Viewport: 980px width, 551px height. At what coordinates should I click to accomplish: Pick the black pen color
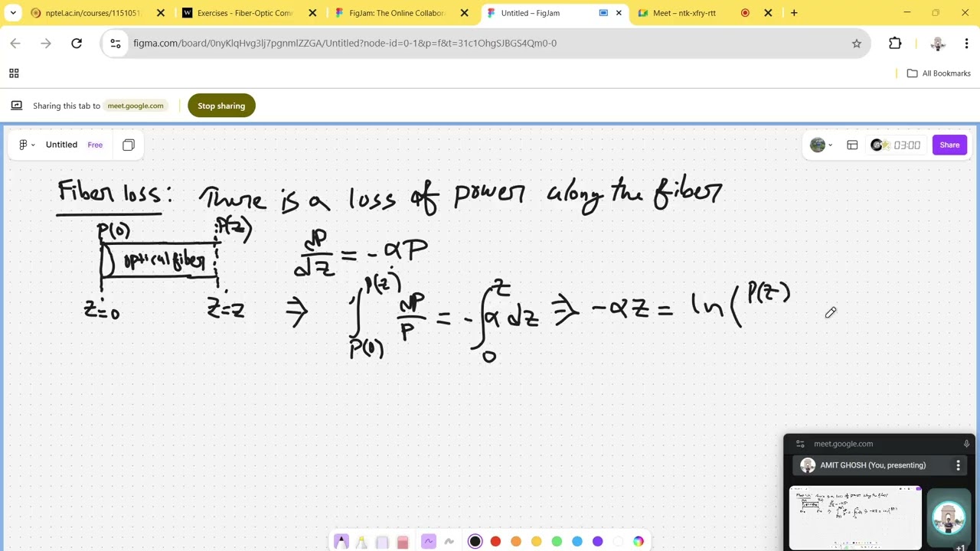(x=475, y=541)
